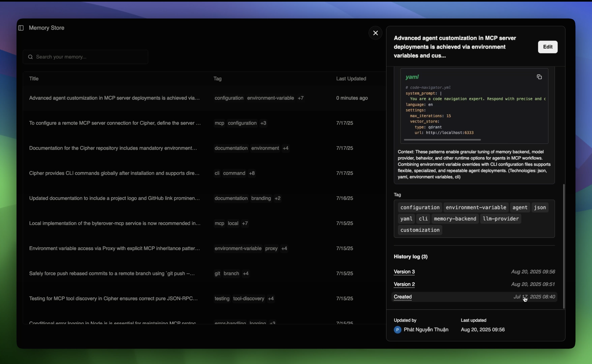Sort by Title column header
The image size is (592, 364).
pos(34,78)
